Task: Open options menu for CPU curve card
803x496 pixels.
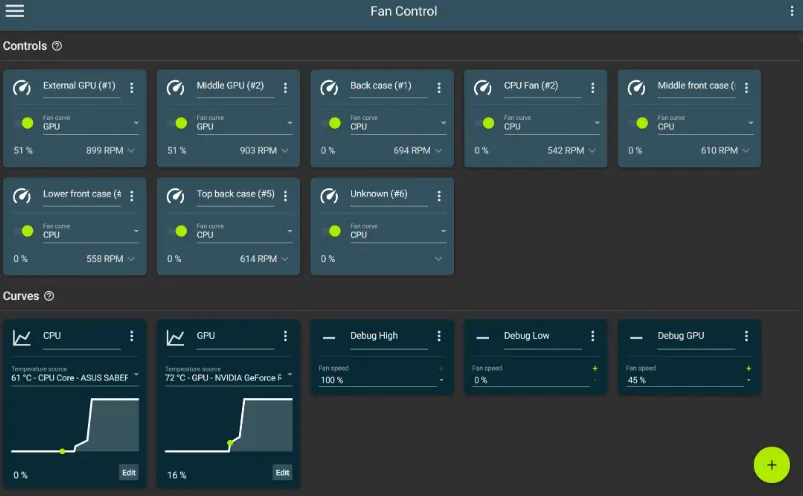Action: [x=132, y=336]
